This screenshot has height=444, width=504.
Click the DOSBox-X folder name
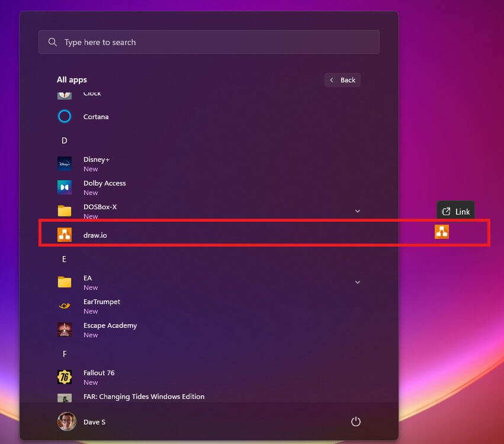pos(100,207)
